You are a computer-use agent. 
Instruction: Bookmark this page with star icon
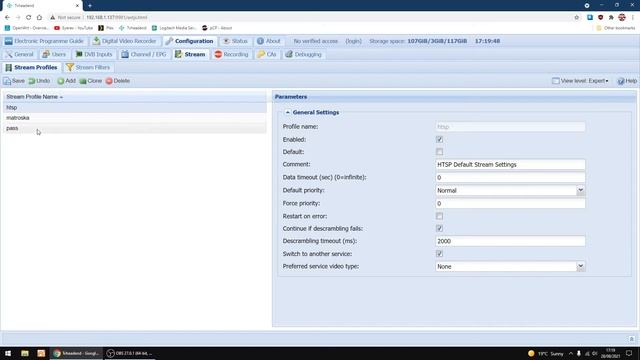pyautogui.click(x=576, y=18)
